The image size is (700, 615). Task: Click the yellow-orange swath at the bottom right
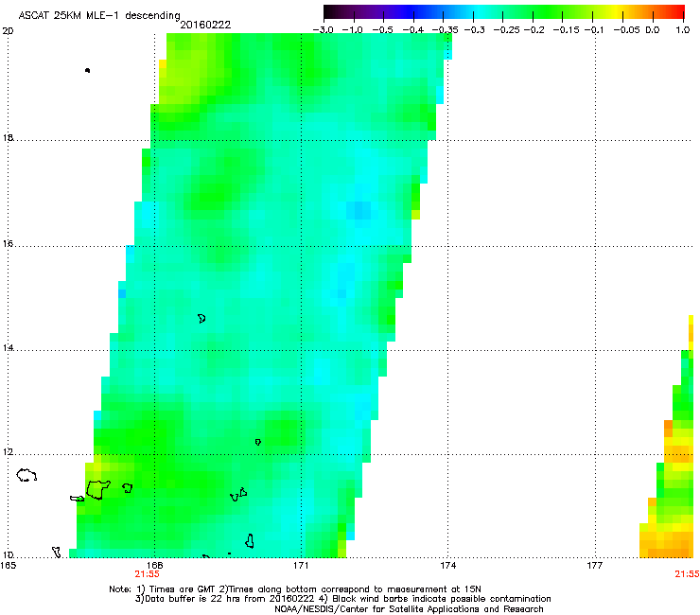point(666,540)
